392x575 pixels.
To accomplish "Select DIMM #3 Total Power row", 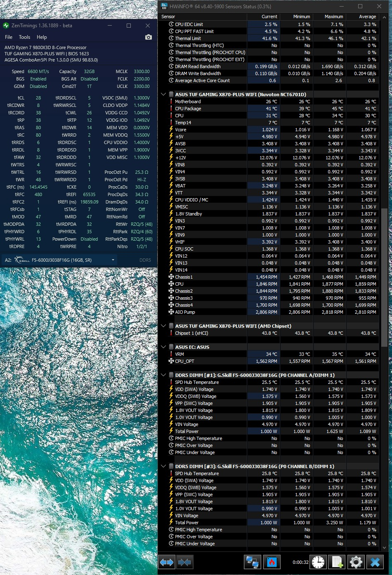I will click(x=269, y=523).
